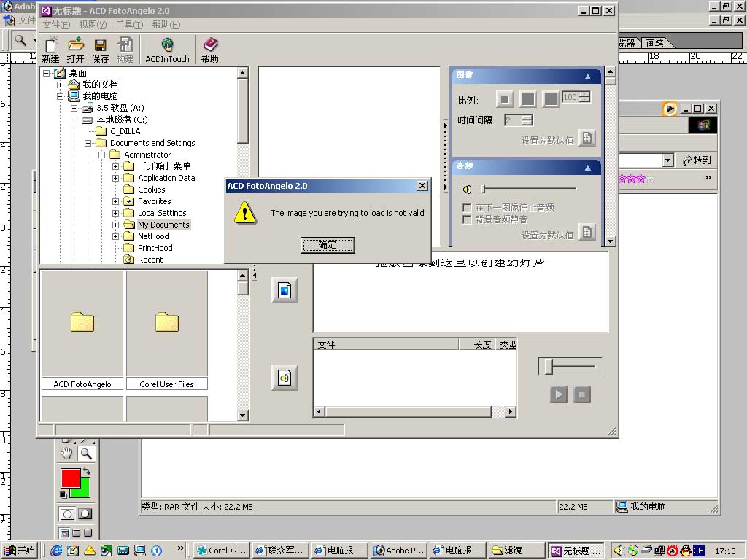Select the third 比例 scale mode icon

point(550,99)
